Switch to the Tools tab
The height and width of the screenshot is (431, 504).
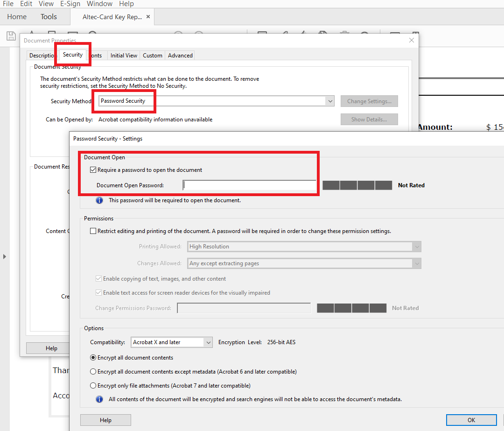[49, 17]
